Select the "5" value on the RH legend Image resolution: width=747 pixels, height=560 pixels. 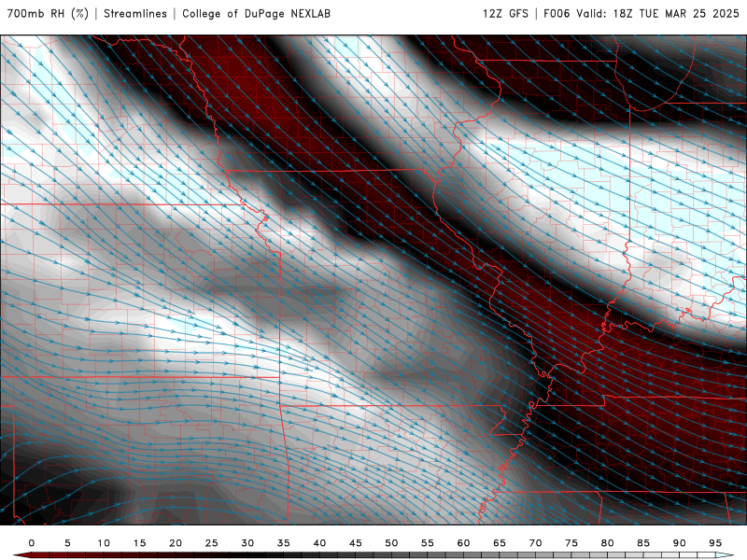pos(67,543)
